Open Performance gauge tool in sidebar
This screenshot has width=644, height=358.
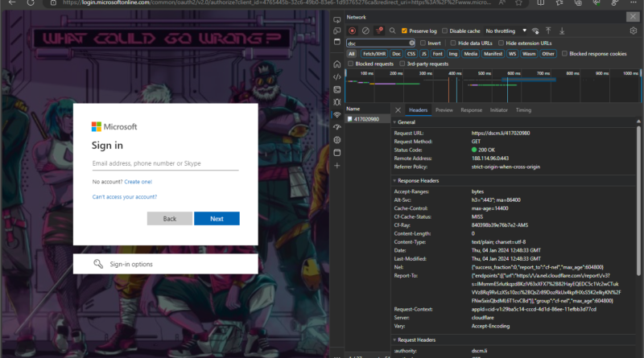(x=337, y=127)
